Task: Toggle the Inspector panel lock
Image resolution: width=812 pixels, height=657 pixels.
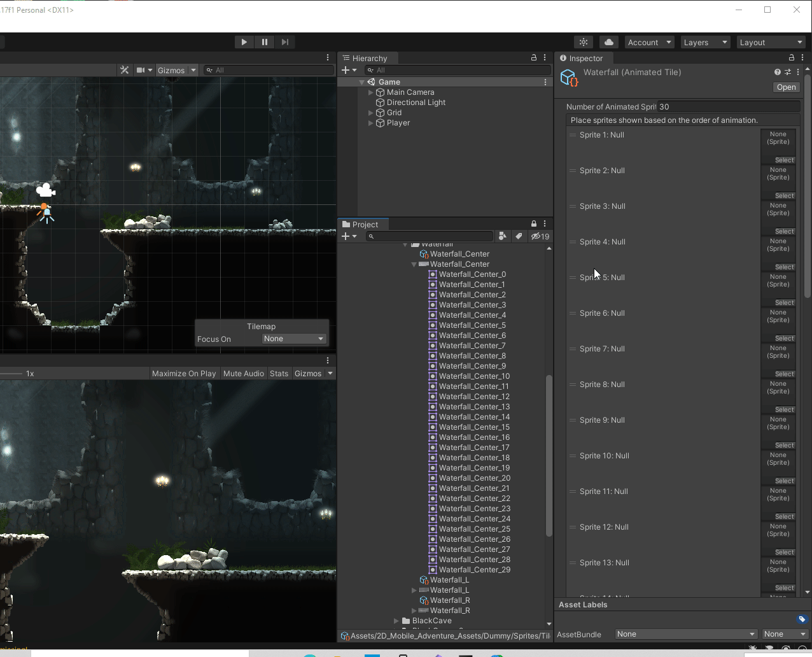Action: 792,57
